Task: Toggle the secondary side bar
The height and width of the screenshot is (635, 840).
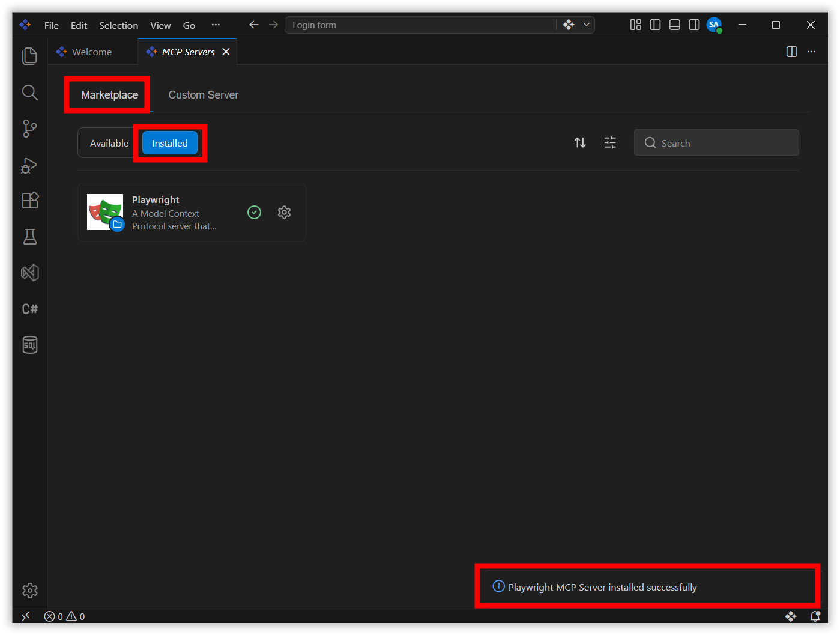Action: pyautogui.click(x=694, y=25)
